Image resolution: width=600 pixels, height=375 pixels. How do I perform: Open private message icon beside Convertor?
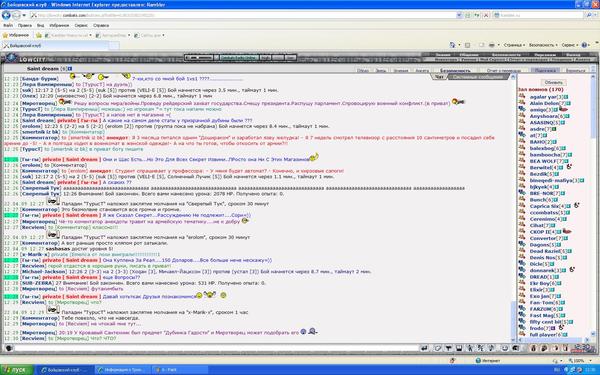point(522,238)
